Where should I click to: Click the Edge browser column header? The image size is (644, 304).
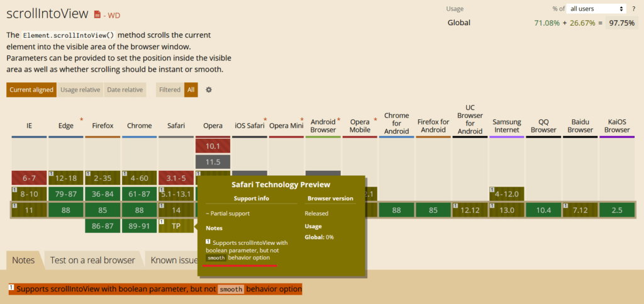tap(66, 126)
